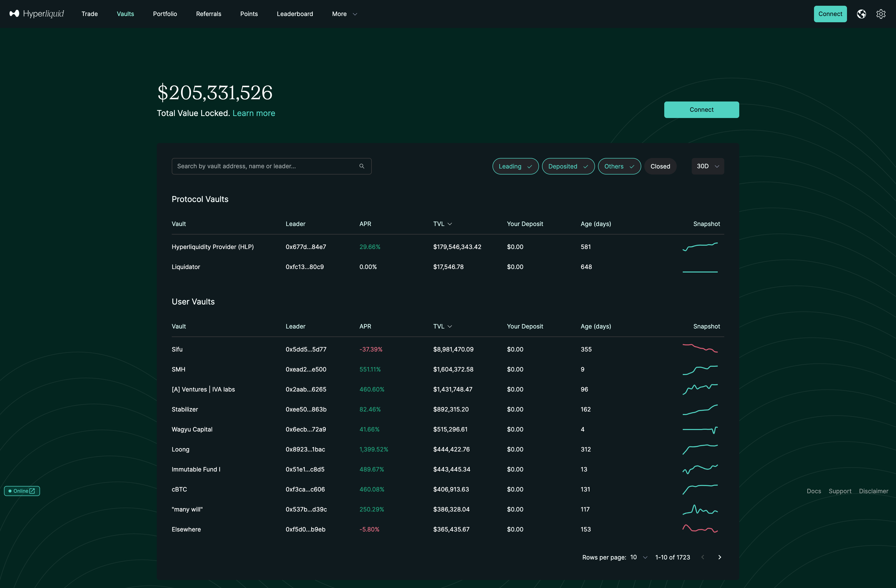Open the Referrals tab
The width and height of the screenshot is (896, 588).
[x=208, y=14]
